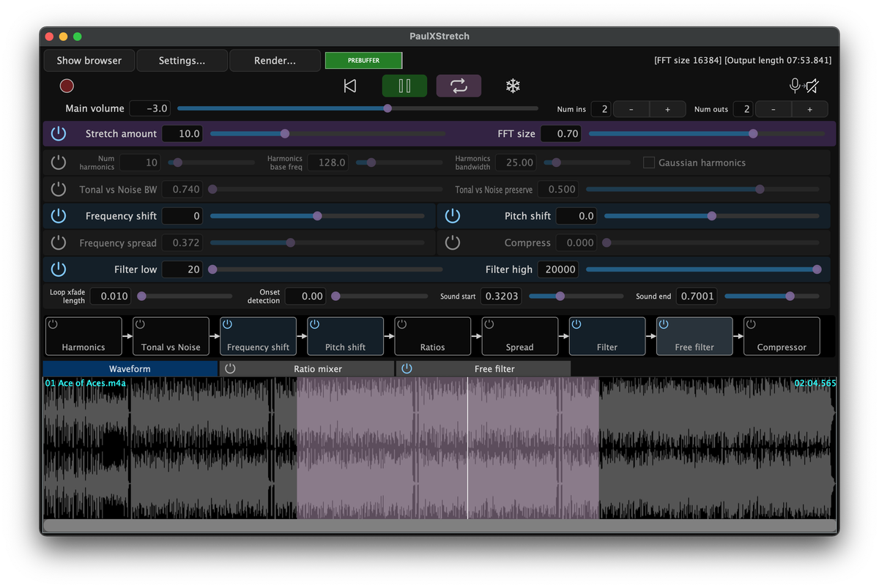Disable the Stretch amount power toggle

[x=59, y=133]
